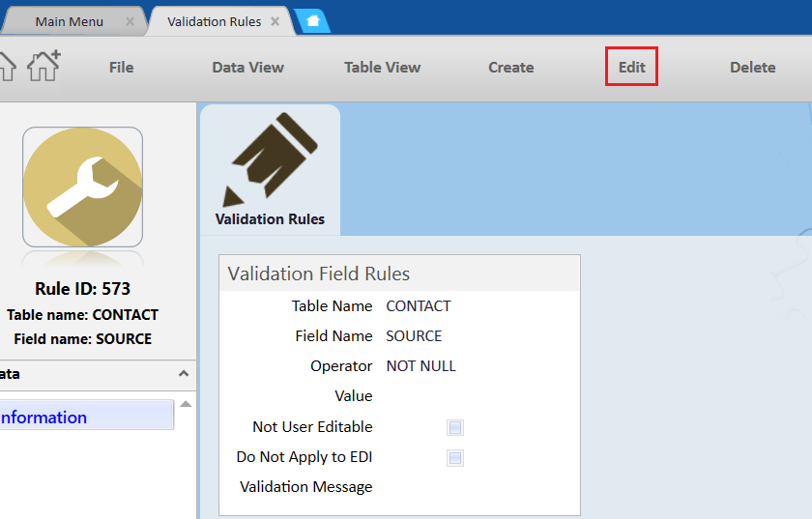Viewport: 812px width, 519px height.
Task: Toggle the Do Not Apply to EDI checkbox
Action: pyautogui.click(x=455, y=458)
